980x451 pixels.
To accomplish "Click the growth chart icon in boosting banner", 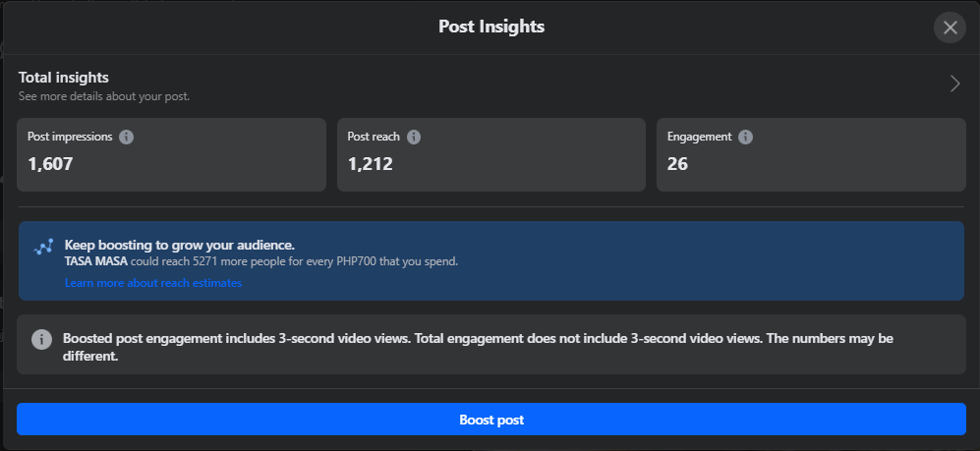I will 43,248.
